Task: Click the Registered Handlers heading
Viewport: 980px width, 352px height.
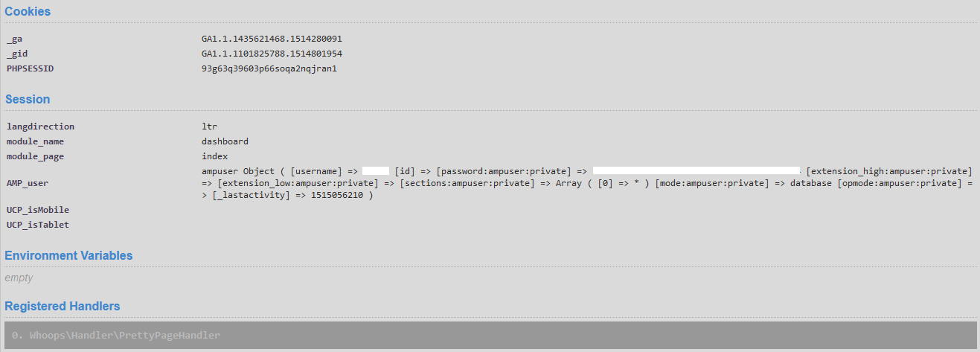Action: [63, 307]
